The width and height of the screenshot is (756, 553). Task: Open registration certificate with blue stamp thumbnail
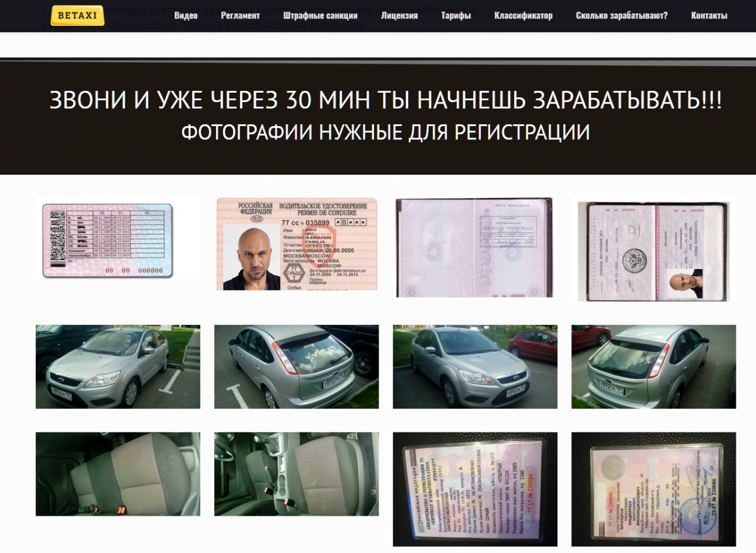tap(653, 489)
